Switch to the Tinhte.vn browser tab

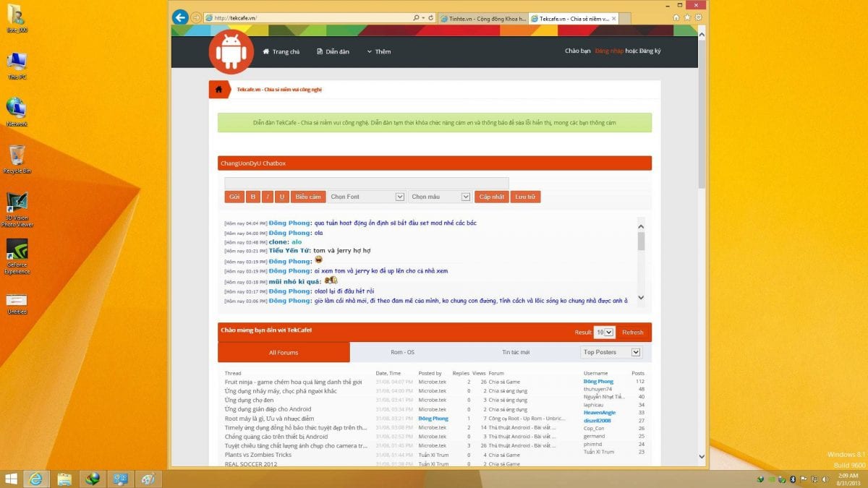click(482, 18)
